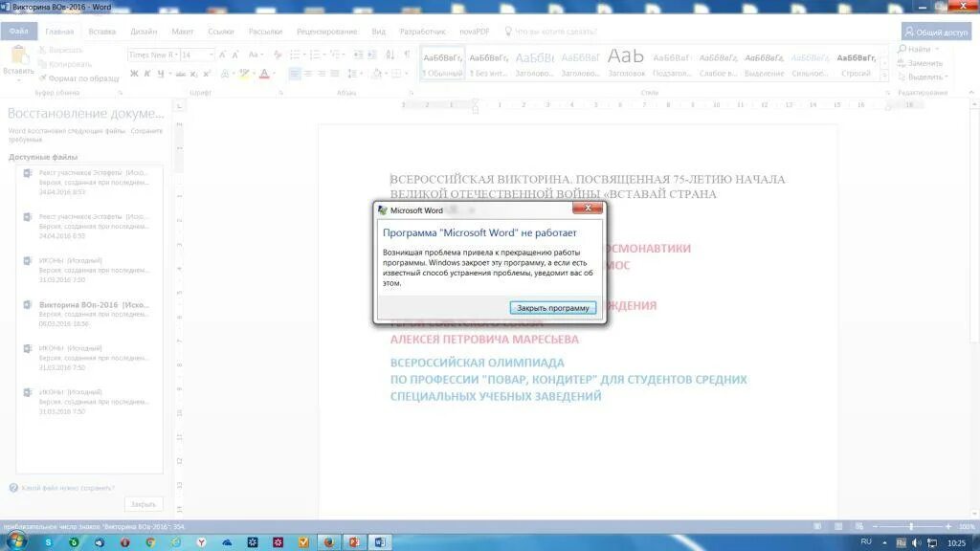
Task: Open the Разработчик ribbon tab
Action: coord(422,32)
